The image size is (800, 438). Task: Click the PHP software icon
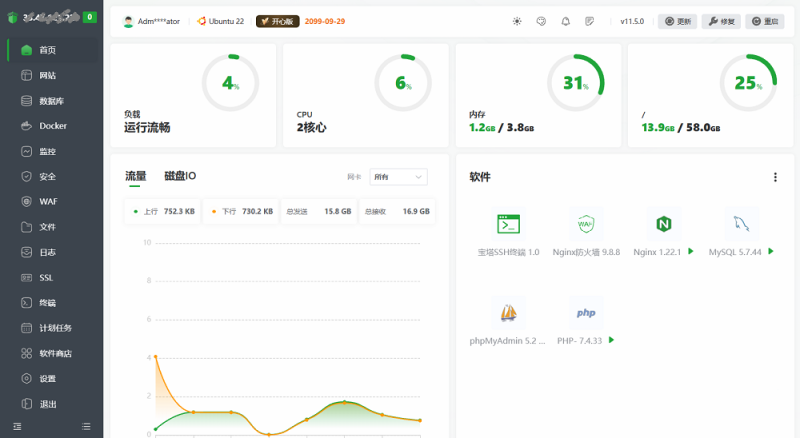click(x=586, y=312)
